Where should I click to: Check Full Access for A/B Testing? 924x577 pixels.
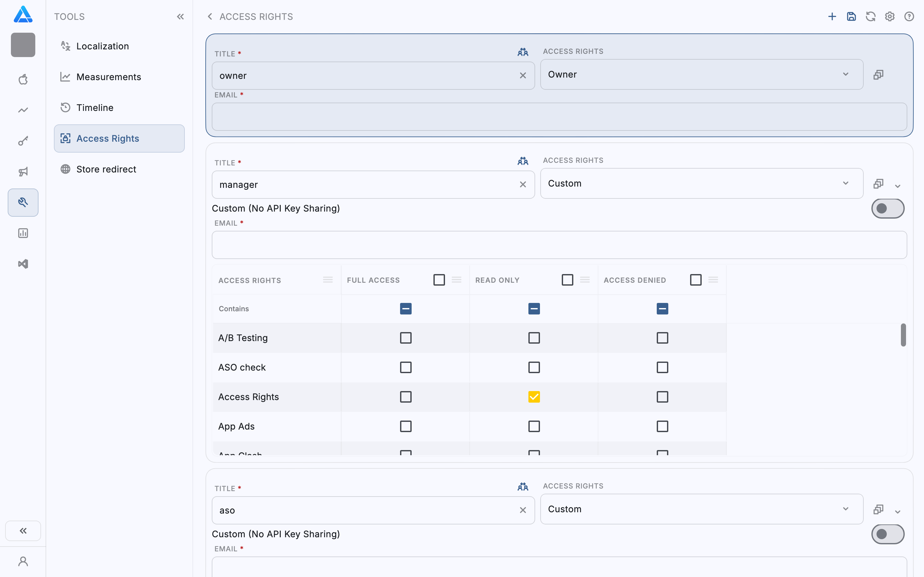[x=406, y=338]
